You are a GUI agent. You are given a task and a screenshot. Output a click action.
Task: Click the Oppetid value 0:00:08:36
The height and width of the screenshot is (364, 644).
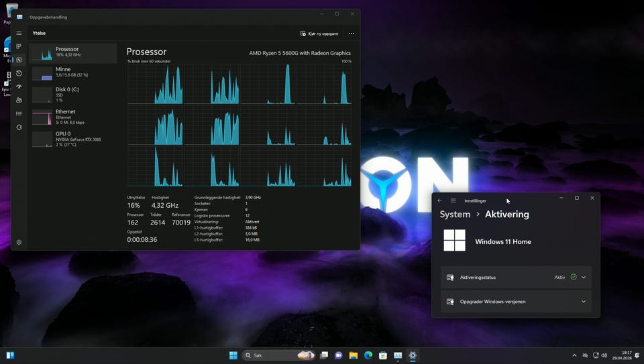click(x=142, y=240)
